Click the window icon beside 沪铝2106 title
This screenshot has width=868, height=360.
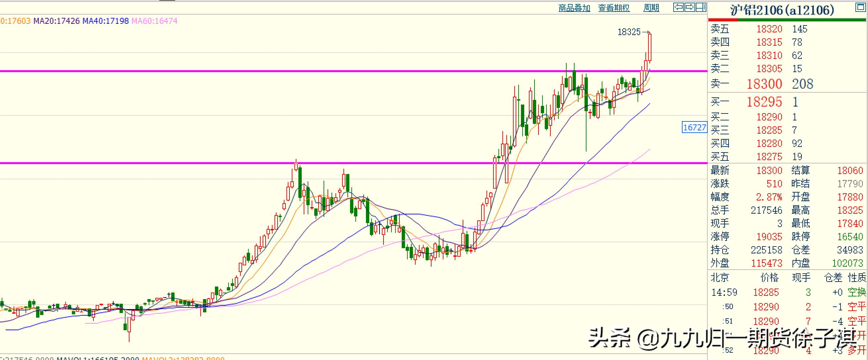860,8
